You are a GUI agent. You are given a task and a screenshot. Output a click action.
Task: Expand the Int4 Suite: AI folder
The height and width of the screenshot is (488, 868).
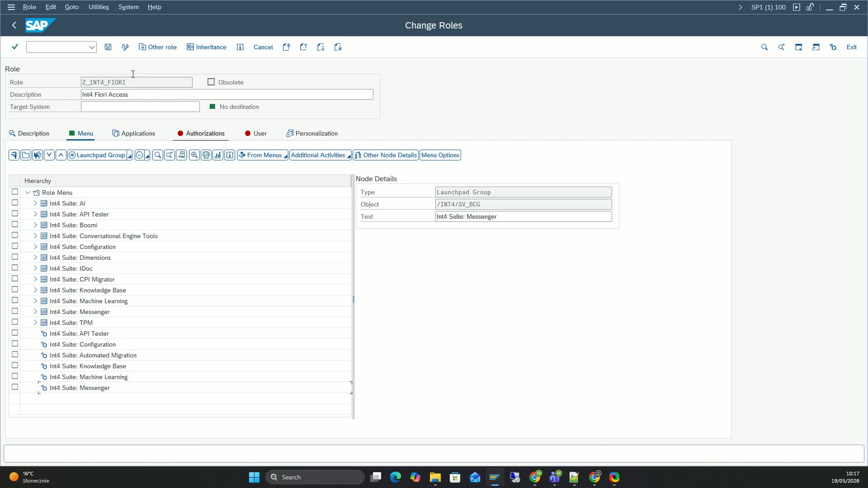[35, 203]
